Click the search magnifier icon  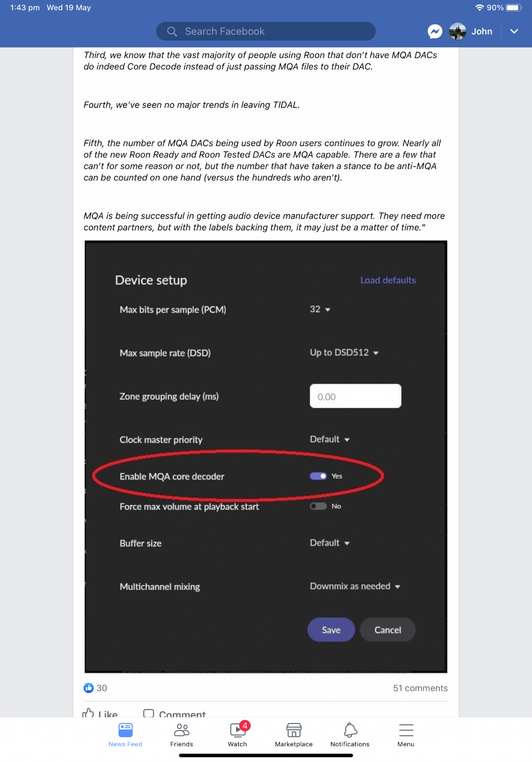(x=172, y=31)
